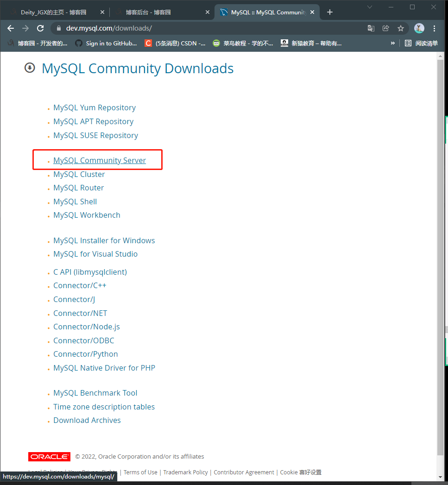Click scrollbar down arrow

[x=440, y=477]
